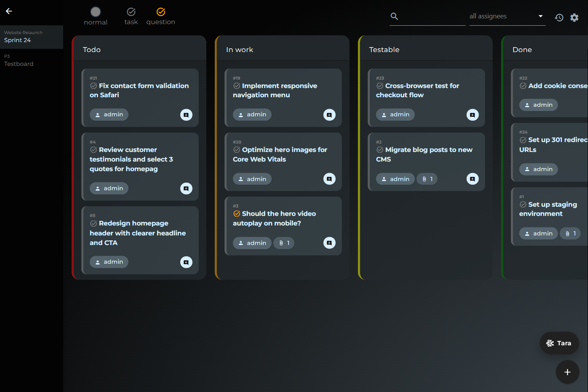The height and width of the screenshot is (392, 588).
Task: Open Should the hero video autoplay title
Action: tap(274, 218)
